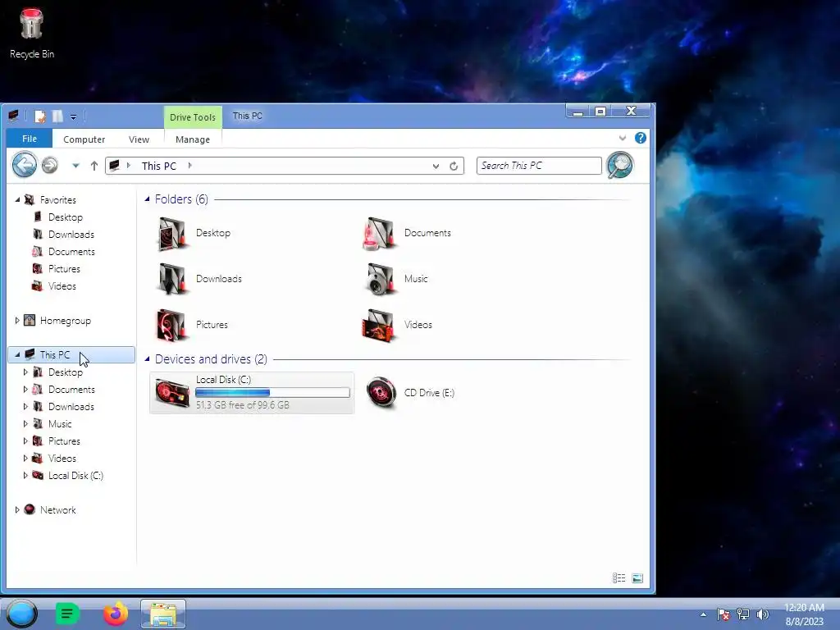This screenshot has height=630, width=840.
Task: Open the recent locations dropdown arrow
Action: coord(75,166)
